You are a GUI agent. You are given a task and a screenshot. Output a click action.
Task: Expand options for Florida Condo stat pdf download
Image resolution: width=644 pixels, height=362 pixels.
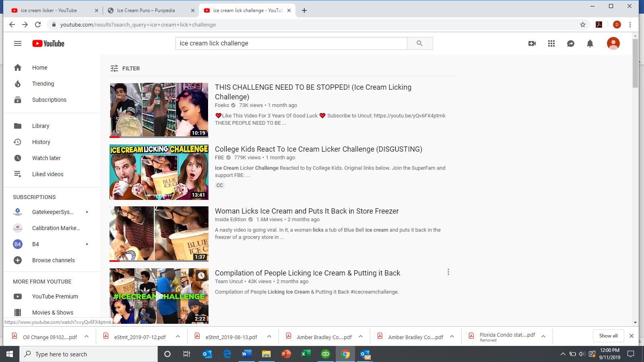[x=543, y=337]
